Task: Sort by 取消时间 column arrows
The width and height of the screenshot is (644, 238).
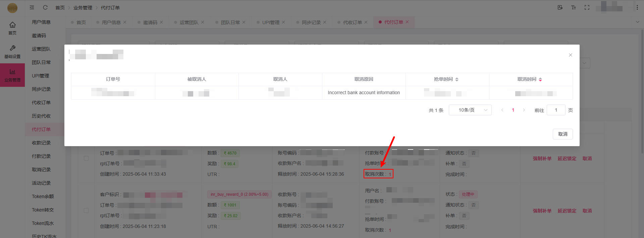Action: point(540,79)
